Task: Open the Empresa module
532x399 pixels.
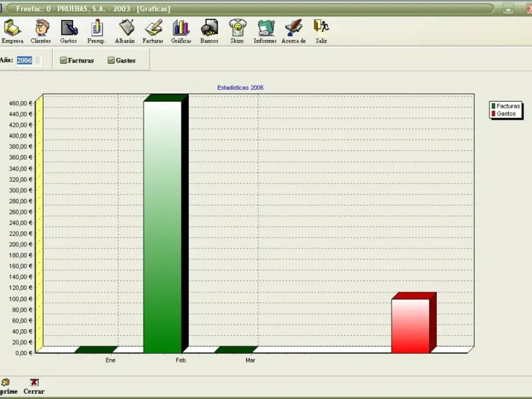Action: (x=13, y=31)
